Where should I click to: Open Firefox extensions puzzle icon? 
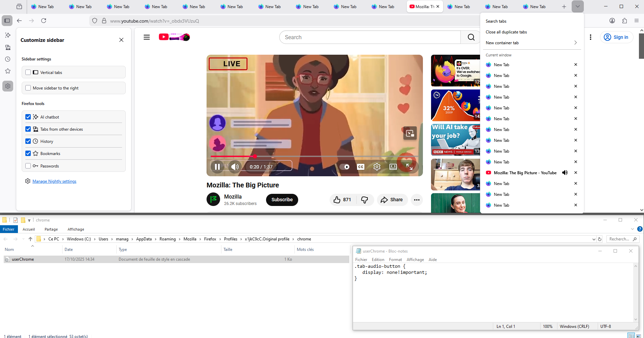pyautogui.click(x=624, y=21)
